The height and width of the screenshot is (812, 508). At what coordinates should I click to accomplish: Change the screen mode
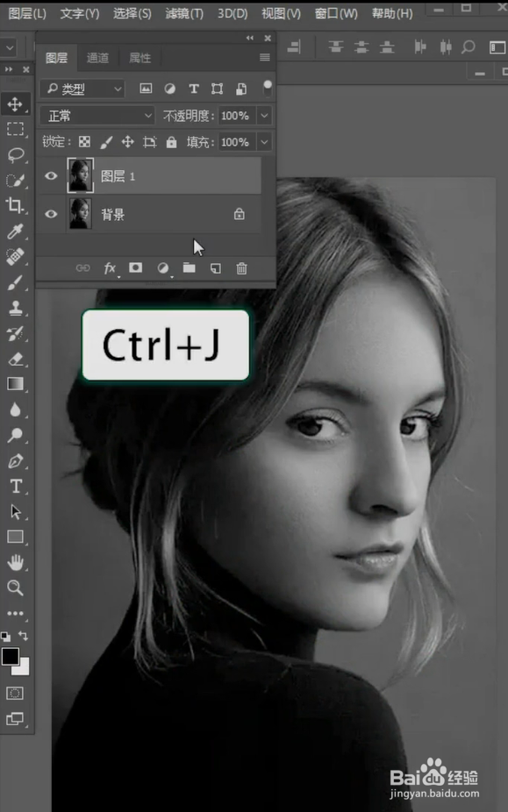click(x=15, y=719)
